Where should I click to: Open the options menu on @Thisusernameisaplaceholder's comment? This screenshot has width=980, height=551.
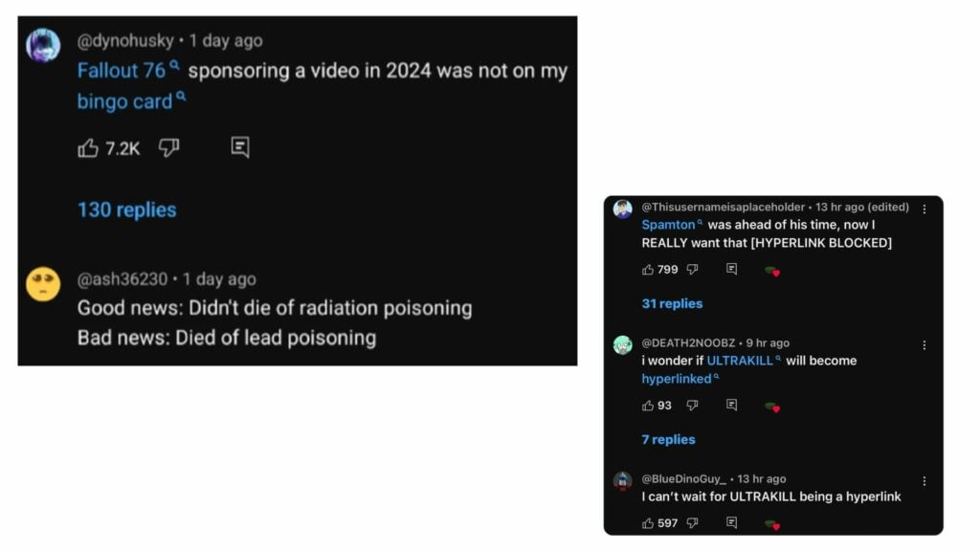coord(924,208)
